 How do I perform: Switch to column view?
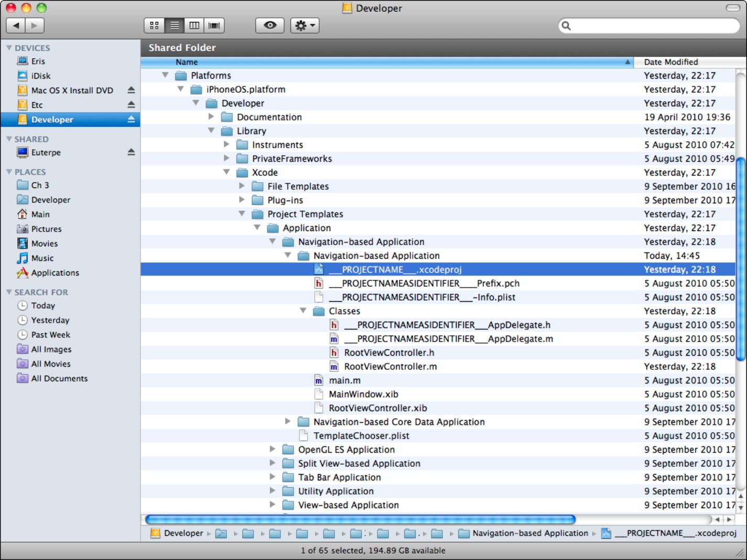pyautogui.click(x=194, y=25)
